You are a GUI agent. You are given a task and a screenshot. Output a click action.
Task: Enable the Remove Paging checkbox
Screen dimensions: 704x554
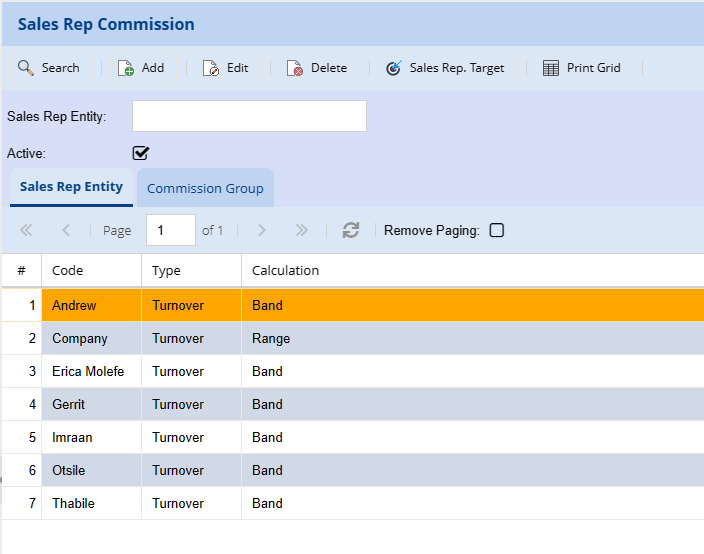(497, 230)
